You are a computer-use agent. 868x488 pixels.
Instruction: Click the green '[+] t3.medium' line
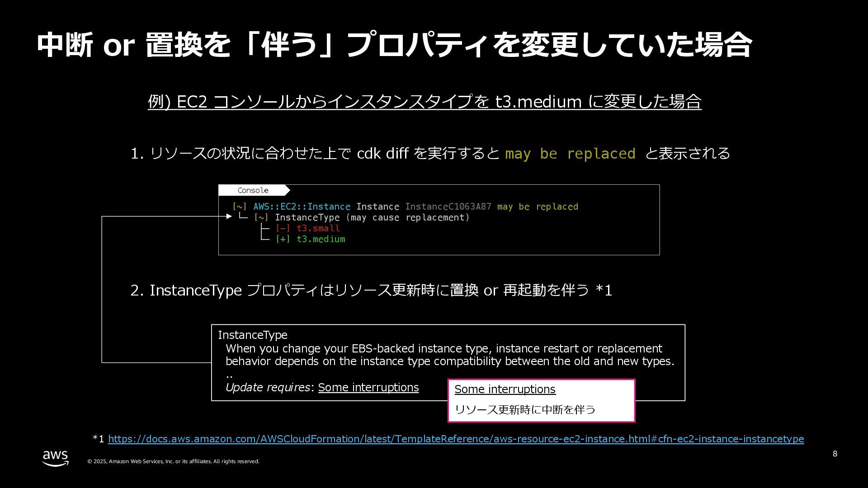click(x=310, y=239)
